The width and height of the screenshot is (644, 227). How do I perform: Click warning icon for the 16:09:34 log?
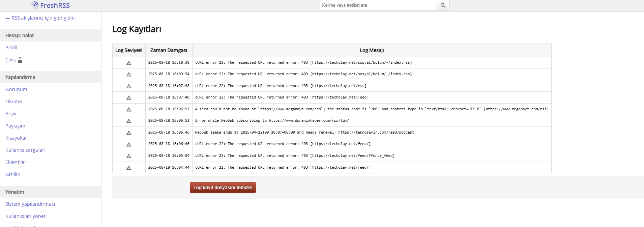coord(129,74)
